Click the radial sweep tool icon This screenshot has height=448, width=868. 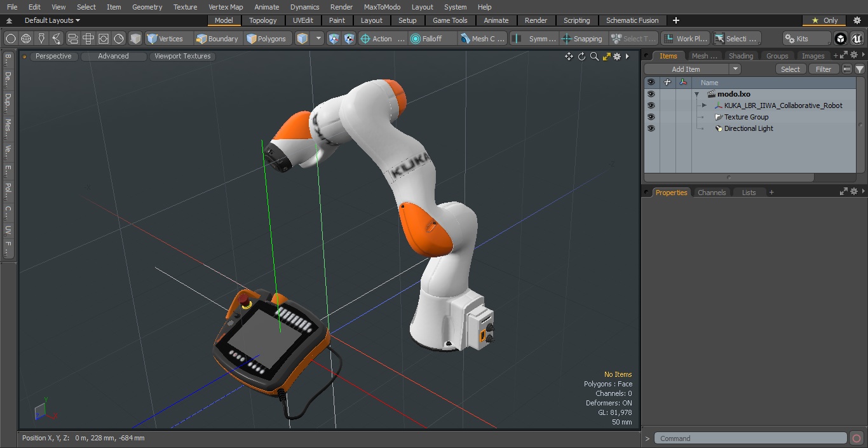click(x=119, y=39)
